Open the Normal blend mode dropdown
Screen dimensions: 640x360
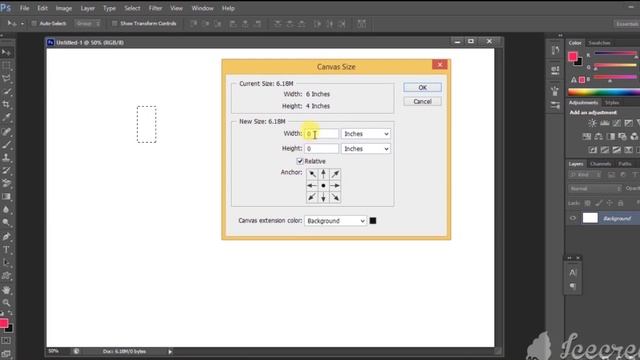pos(595,189)
